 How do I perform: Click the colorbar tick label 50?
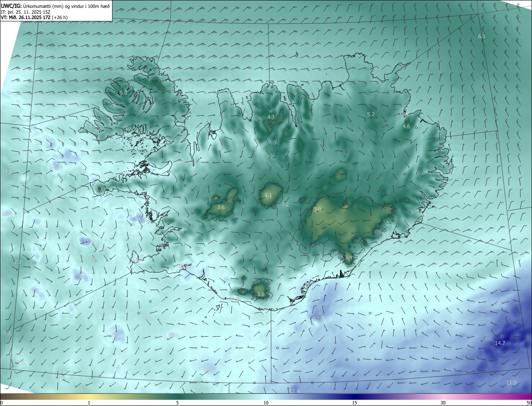click(529, 403)
